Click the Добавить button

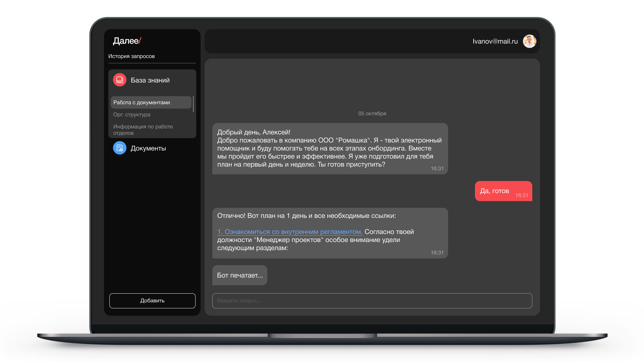point(152,301)
